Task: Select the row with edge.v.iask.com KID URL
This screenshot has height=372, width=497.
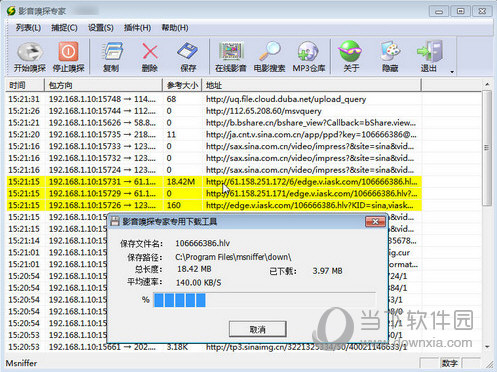Action: coord(214,205)
